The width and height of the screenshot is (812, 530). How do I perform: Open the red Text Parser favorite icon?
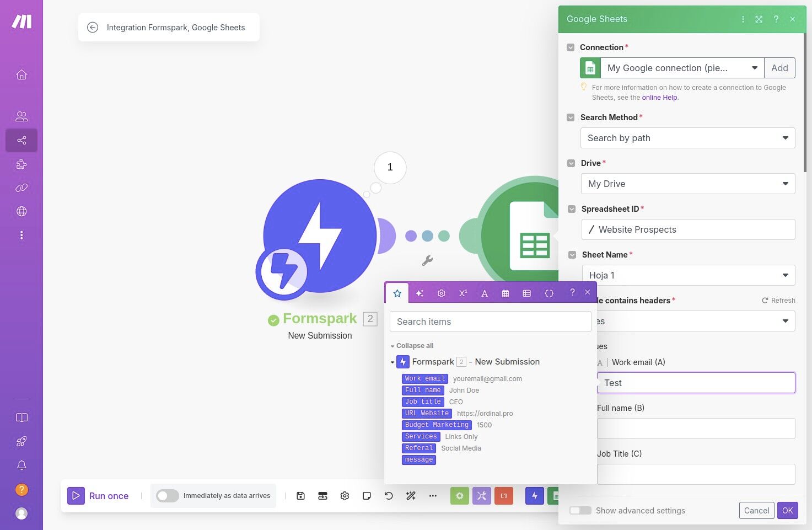[x=504, y=496]
